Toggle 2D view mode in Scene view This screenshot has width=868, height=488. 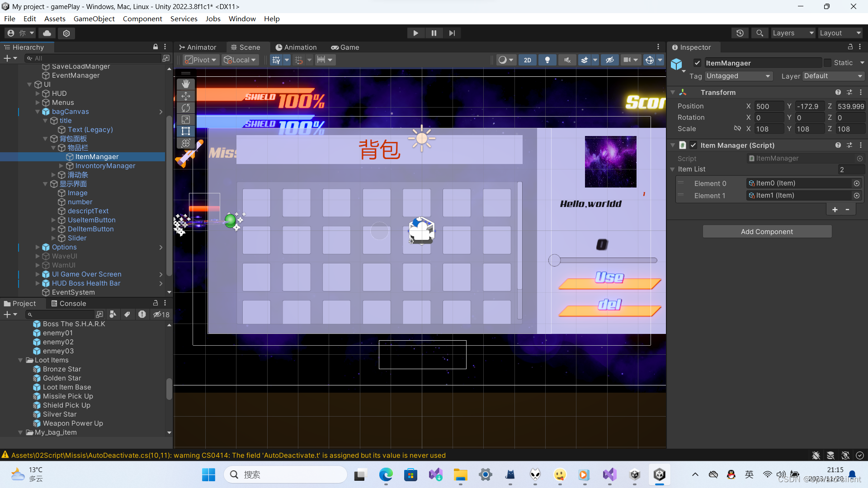(527, 60)
